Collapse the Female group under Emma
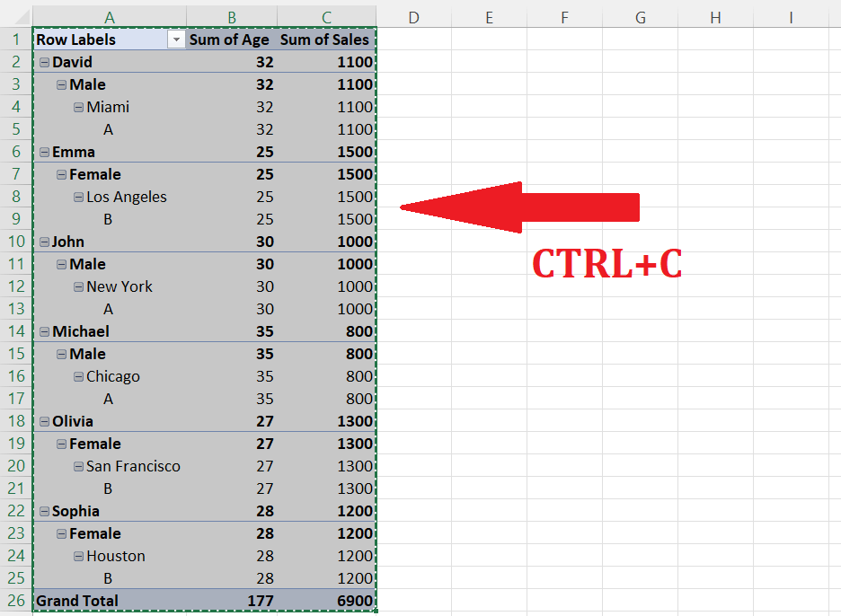 point(60,173)
